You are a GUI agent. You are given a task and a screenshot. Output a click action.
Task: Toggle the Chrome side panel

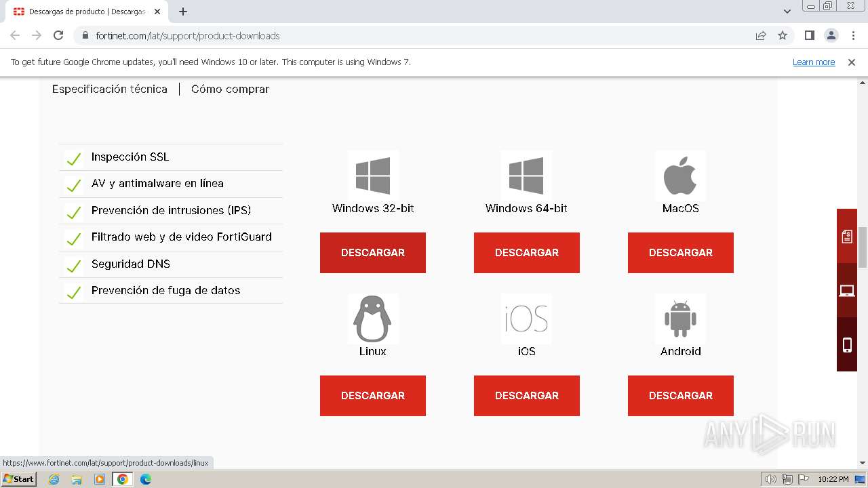[809, 35]
